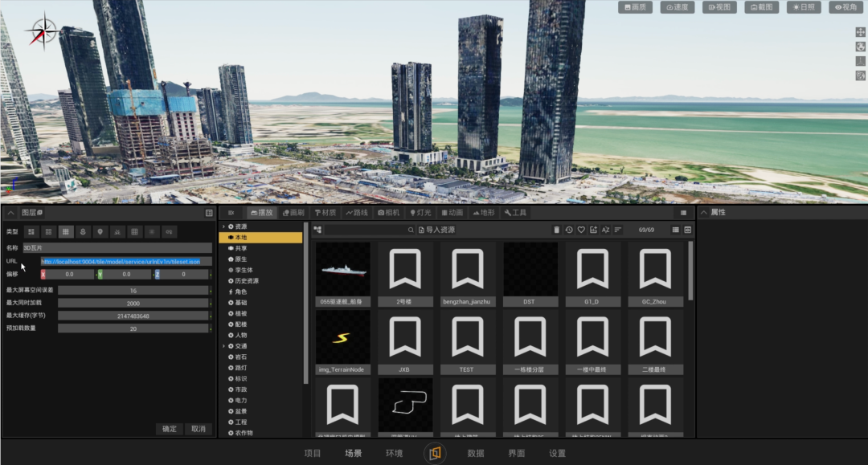Click the heart favorites icon
868x465 pixels.
581,230
